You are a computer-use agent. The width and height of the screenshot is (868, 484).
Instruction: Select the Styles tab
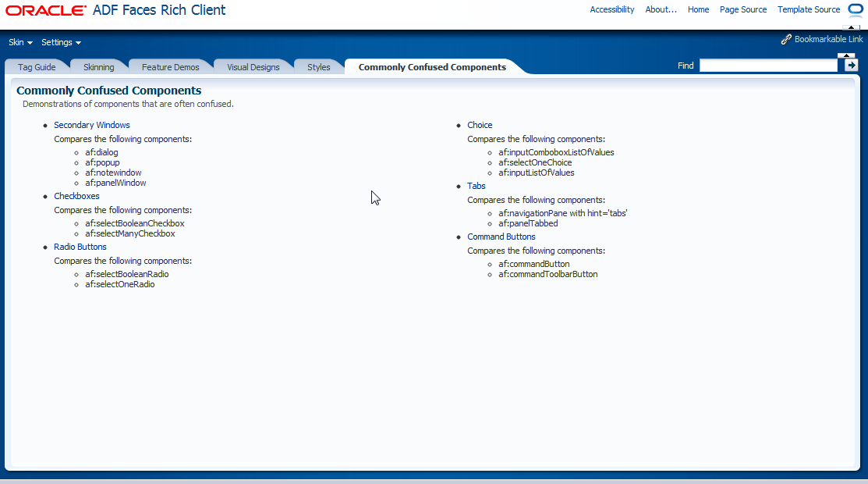(318, 67)
